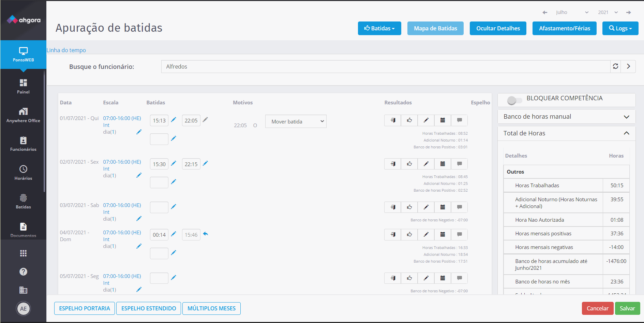
Task: Open the 07:00-16:00 (HE) schedule link for 01/07/2021
Action: pyautogui.click(x=122, y=118)
